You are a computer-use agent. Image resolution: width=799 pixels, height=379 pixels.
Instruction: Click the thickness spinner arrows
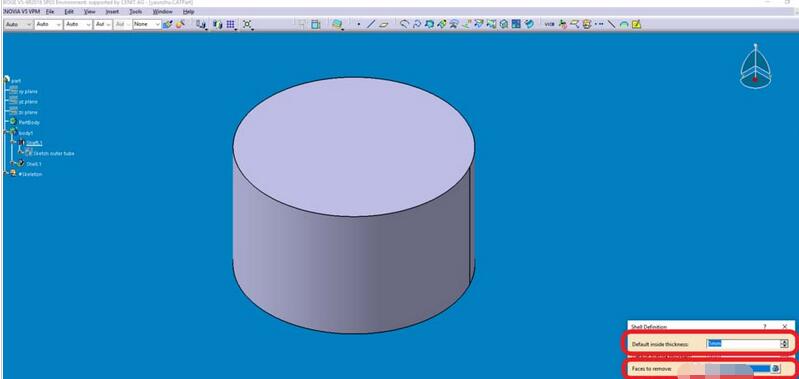coord(784,344)
